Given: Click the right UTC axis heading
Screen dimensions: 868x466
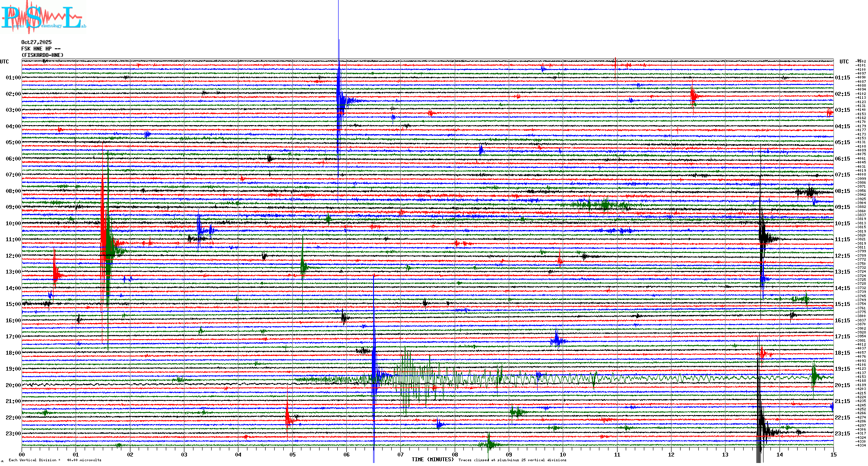Looking at the screenshot, I should [x=844, y=62].
